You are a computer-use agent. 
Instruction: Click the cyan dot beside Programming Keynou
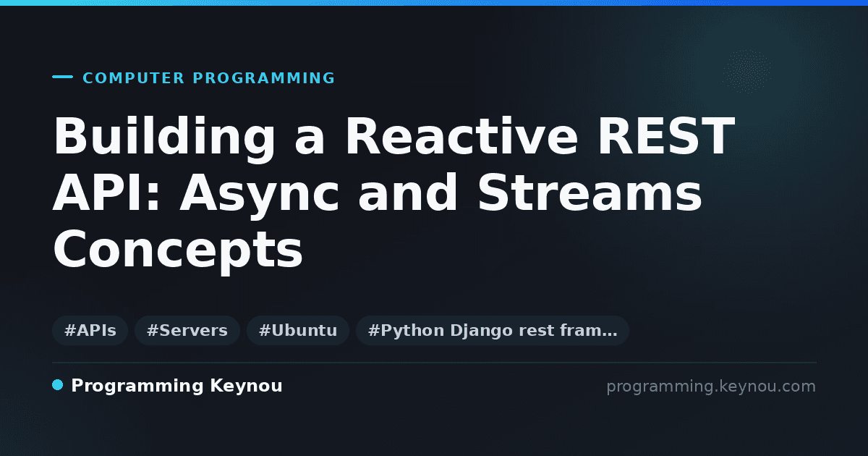point(58,385)
